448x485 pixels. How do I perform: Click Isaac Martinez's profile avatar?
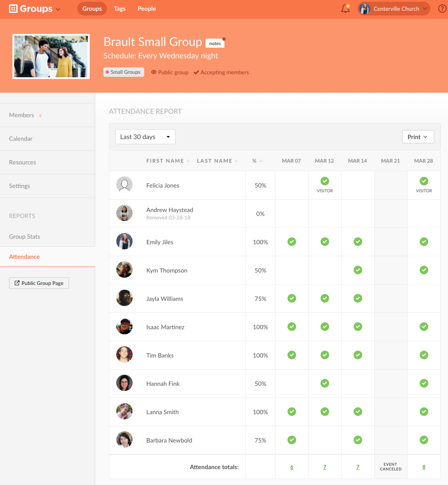[124, 327]
